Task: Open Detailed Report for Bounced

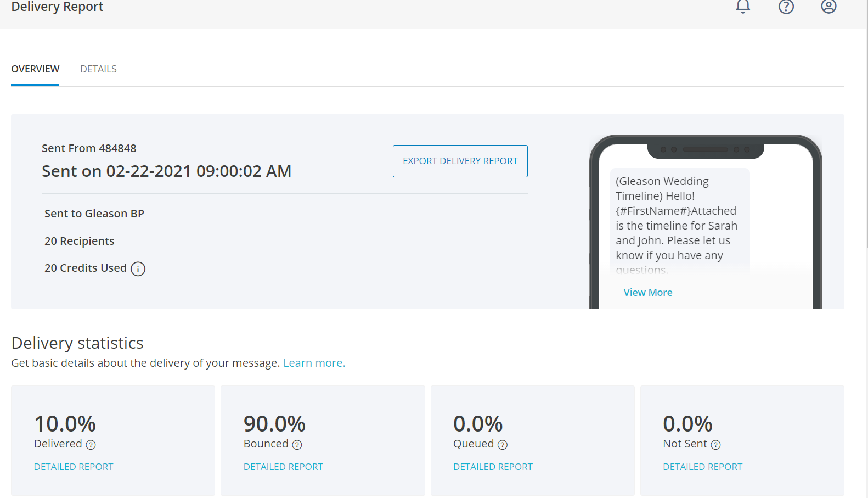Action: (283, 467)
